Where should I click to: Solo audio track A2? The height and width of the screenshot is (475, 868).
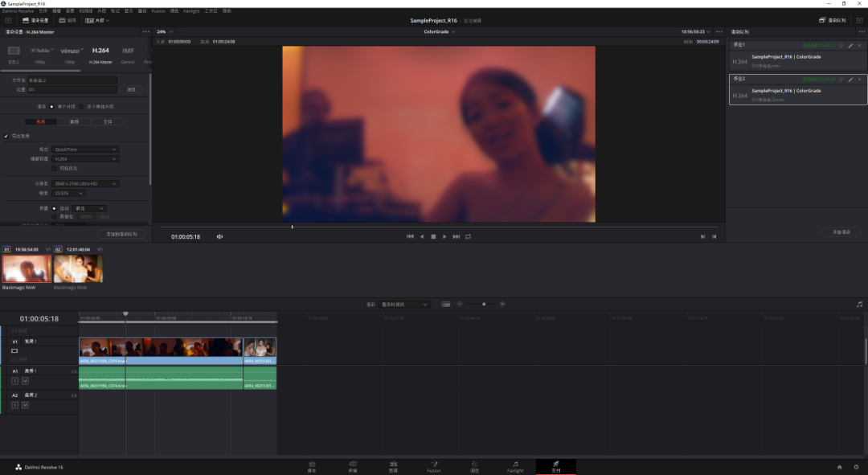click(x=15, y=405)
